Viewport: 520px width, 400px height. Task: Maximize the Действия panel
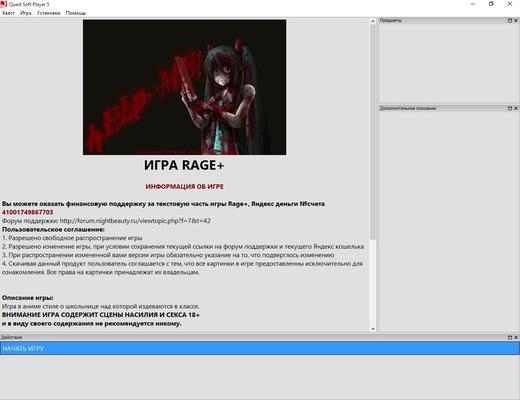510,337
